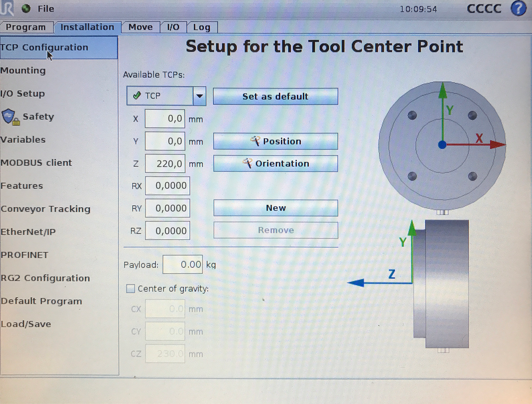
Task: Open the Load/Save section
Action: coord(26,324)
